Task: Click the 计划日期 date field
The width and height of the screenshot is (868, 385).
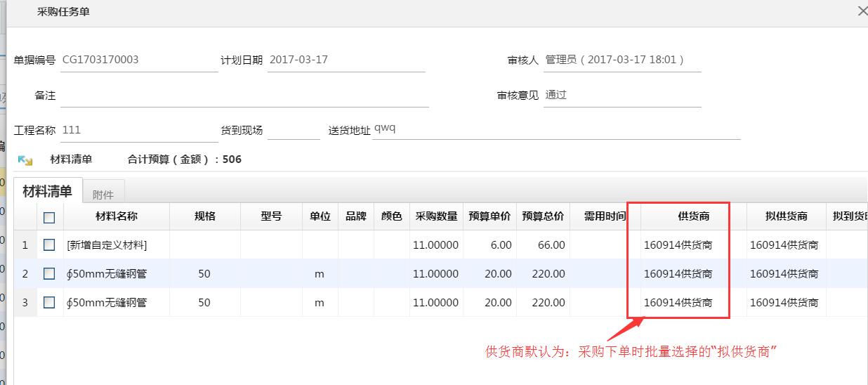Action: pyautogui.click(x=346, y=60)
